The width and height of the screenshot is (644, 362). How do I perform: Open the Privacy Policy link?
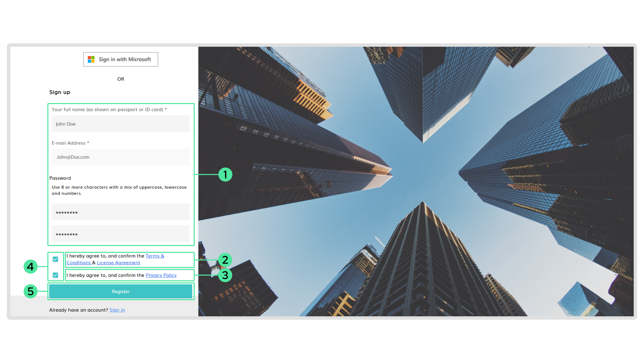161,275
